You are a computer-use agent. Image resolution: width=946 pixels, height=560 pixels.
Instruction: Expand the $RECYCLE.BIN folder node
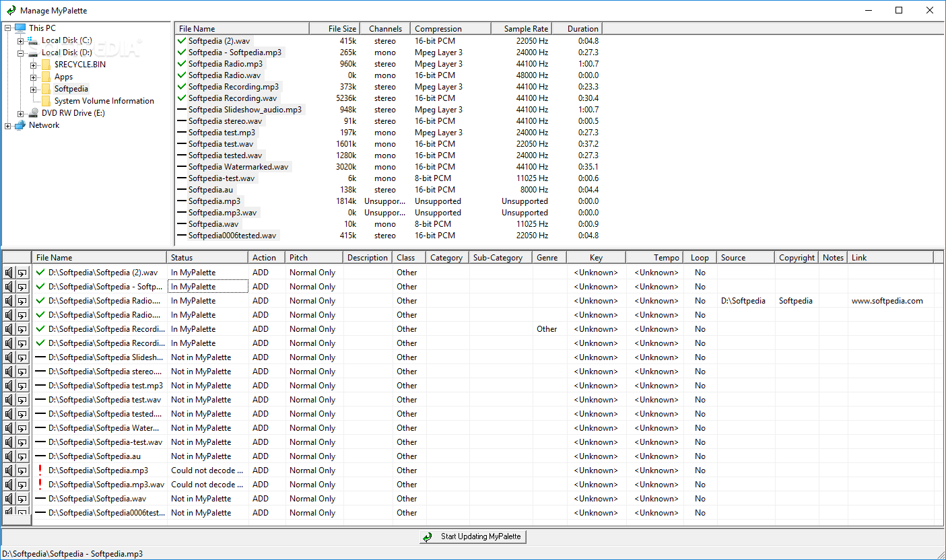coord(33,65)
